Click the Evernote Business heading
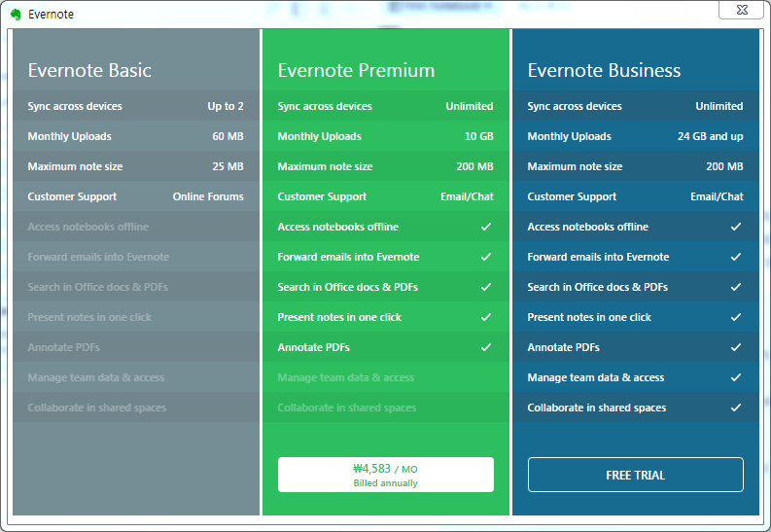The width and height of the screenshot is (771, 532). coord(604,70)
